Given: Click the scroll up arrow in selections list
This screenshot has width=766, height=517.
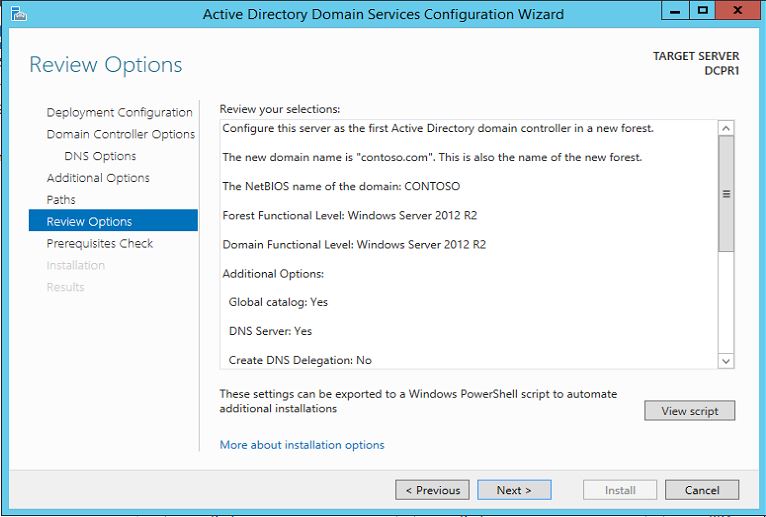Looking at the screenshot, I should click(x=726, y=129).
